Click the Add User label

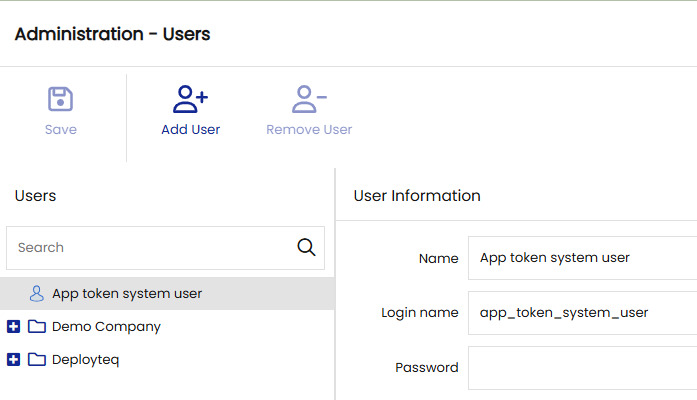click(x=190, y=129)
